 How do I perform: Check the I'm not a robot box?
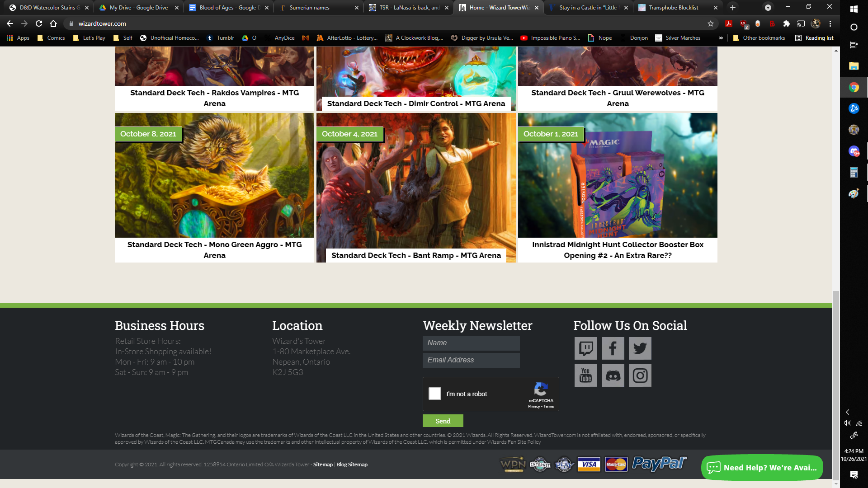click(x=435, y=394)
